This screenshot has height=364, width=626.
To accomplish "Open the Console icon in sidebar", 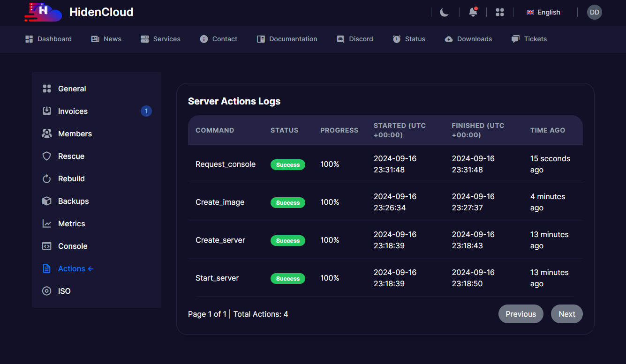I will (x=46, y=246).
